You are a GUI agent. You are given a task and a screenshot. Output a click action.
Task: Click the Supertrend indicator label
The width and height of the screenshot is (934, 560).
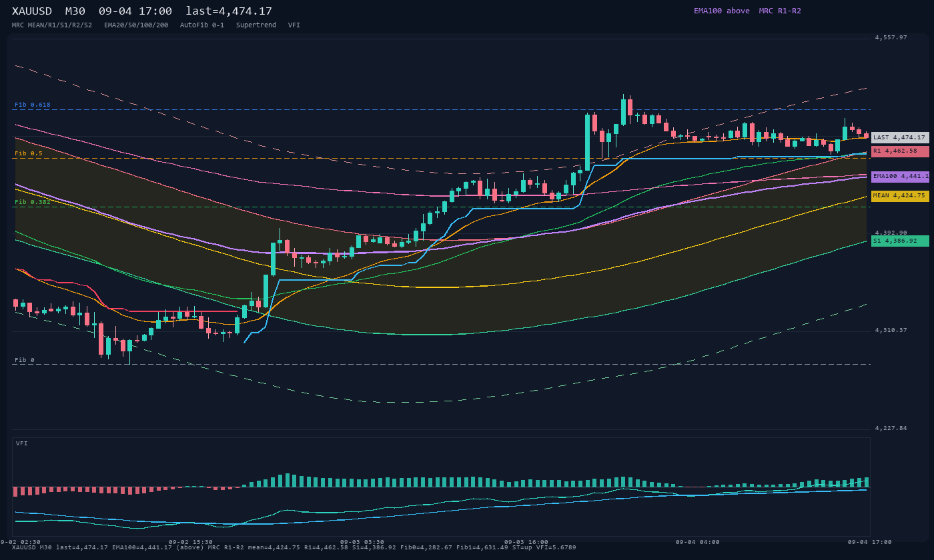256,25
